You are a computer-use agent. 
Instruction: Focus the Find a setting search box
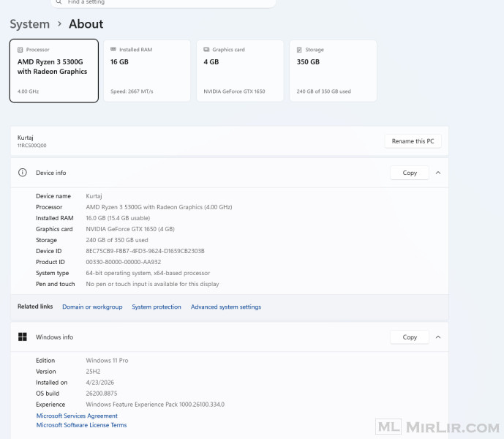click(x=163, y=3)
